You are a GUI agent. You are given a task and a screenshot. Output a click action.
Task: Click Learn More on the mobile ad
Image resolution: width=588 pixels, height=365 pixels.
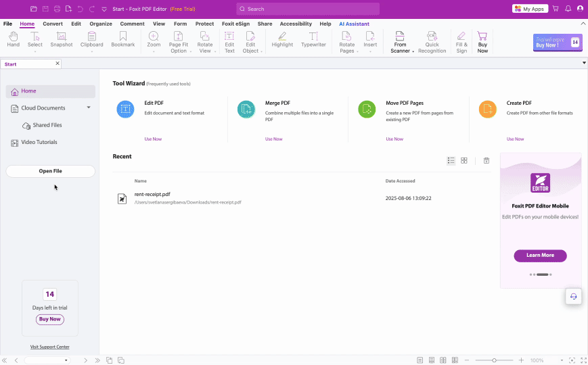pos(540,255)
